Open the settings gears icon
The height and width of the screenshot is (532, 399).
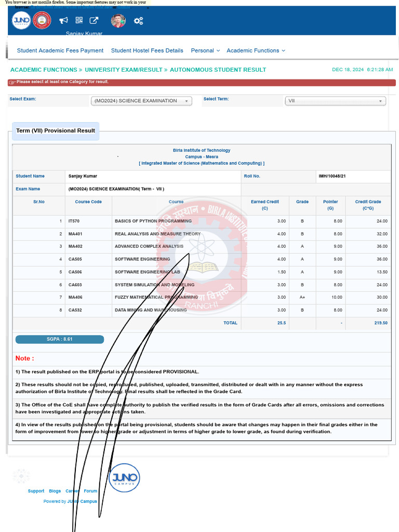pyautogui.click(x=138, y=21)
